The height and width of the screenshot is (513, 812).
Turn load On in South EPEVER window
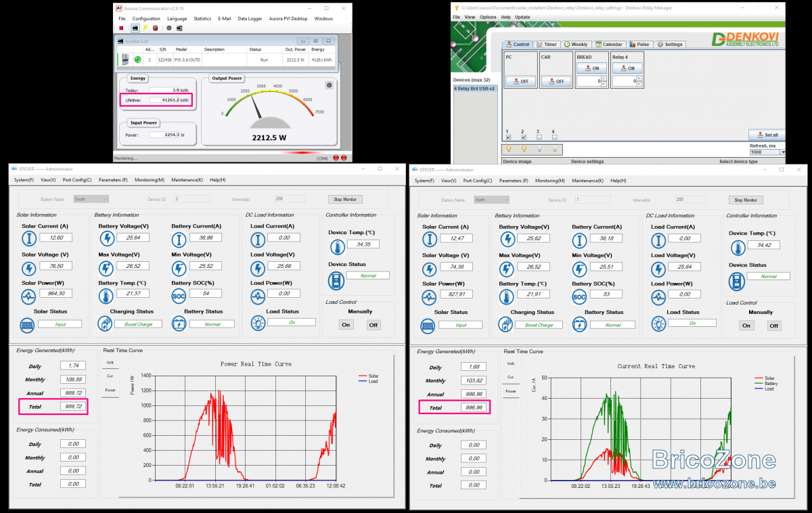(346, 325)
